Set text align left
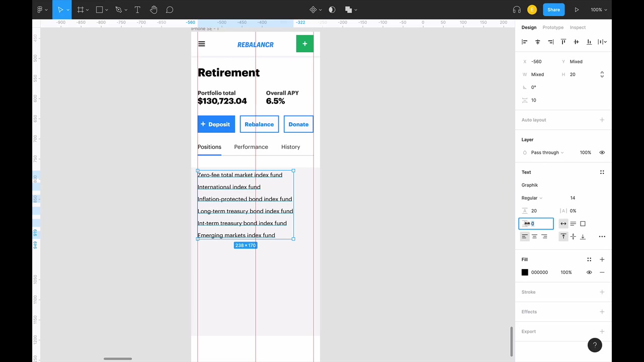This screenshot has width=644, height=362. click(525, 236)
